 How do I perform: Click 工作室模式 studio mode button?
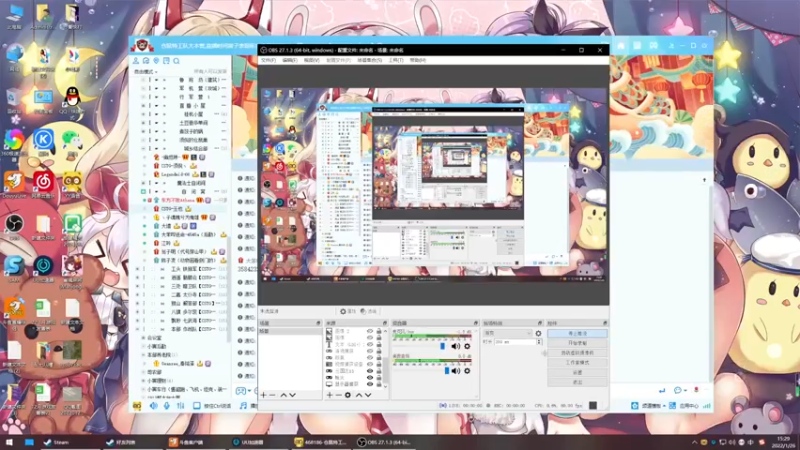(x=577, y=362)
